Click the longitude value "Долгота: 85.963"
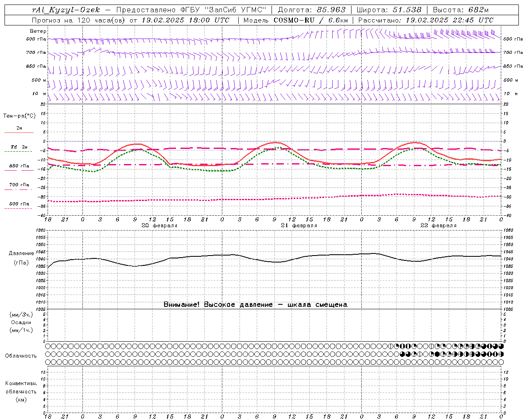Screen dimensions: 525x420 [x=312, y=10]
